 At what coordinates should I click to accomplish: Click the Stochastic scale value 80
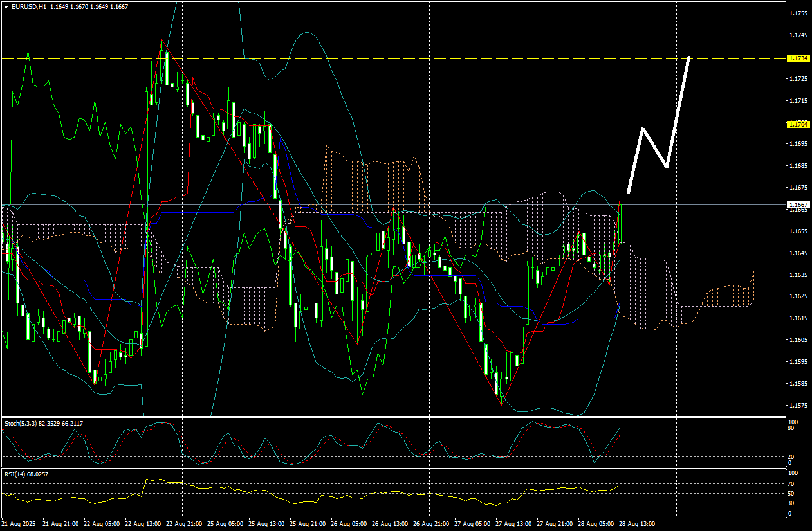click(x=792, y=428)
